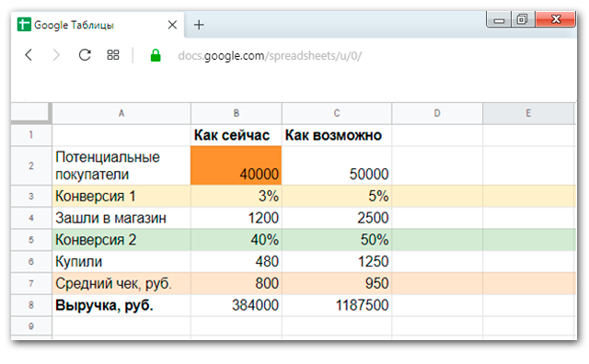Select row 5 header
The image size is (589, 364).
tap(31, 239)
